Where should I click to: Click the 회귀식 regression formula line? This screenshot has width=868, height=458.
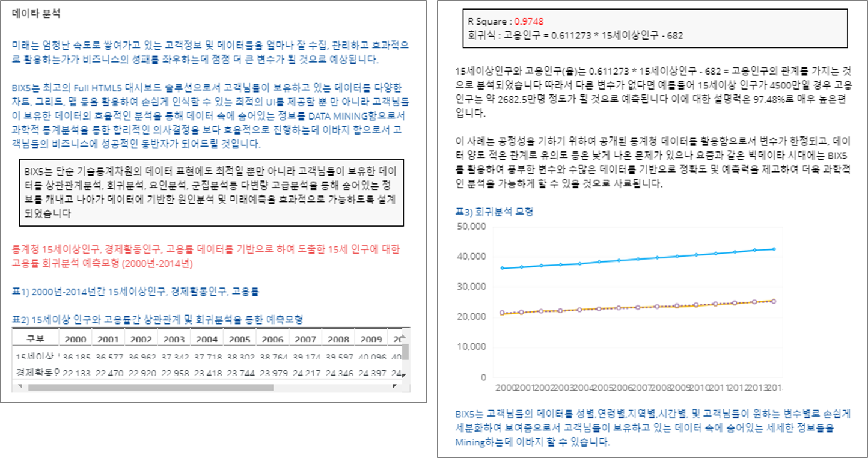click(x=575, y=35)
